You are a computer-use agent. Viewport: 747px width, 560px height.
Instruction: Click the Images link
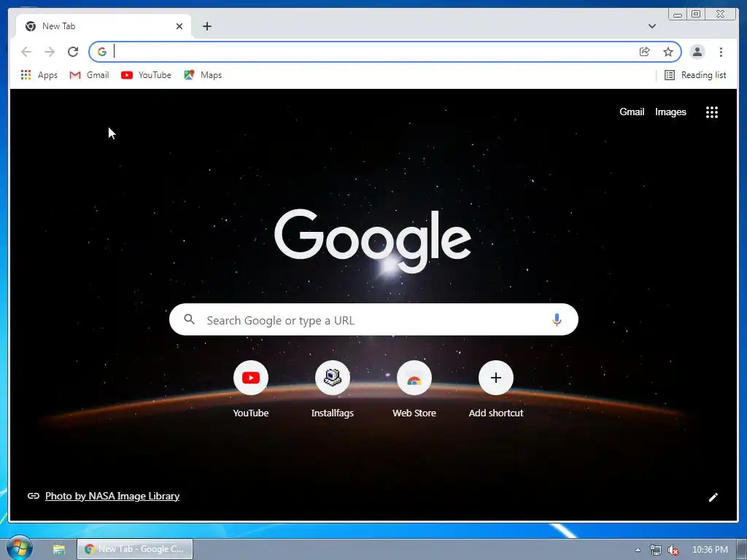tap(670, 112)
